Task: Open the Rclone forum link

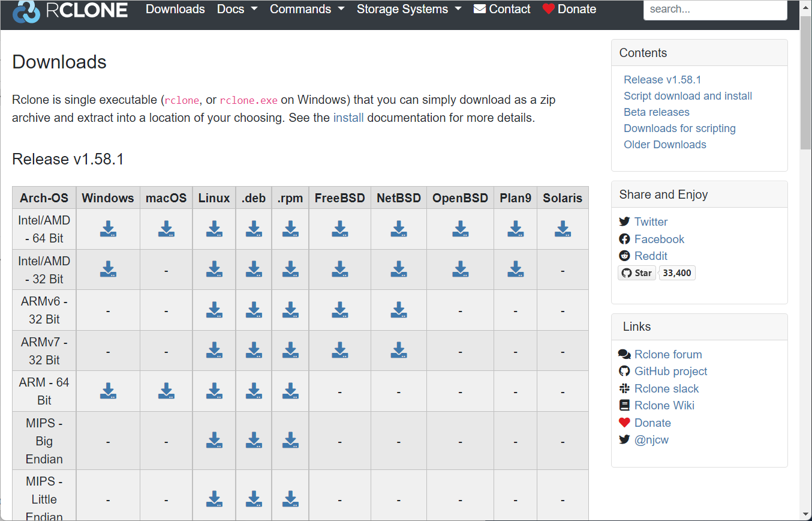Action: 668,355
